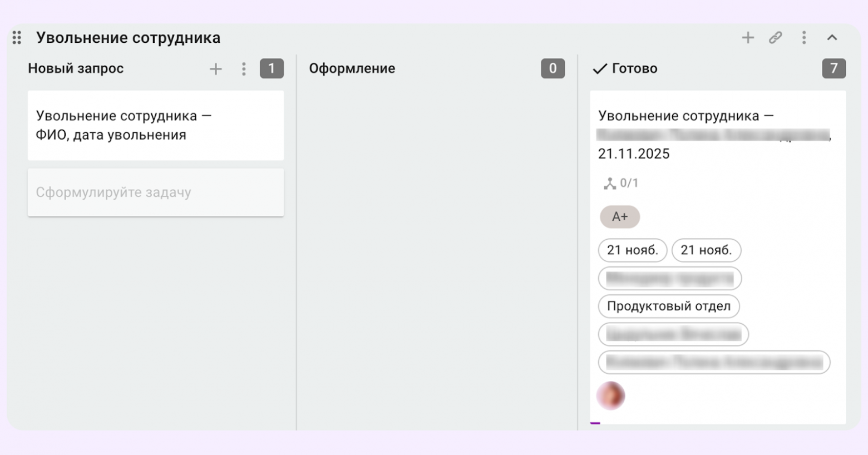868x455 pixels.
Task: Collapse the board with the chevron icon
Action: pyautogui.click(x=832, y=37)
